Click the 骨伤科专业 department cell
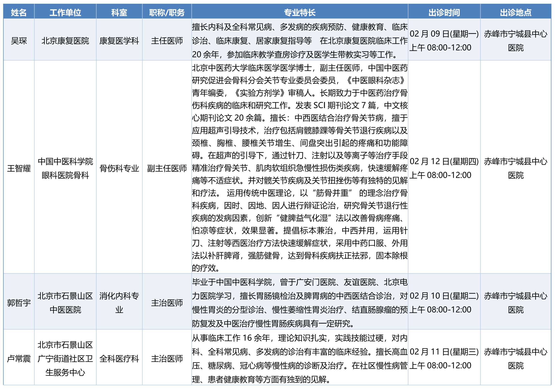The image size is (555, 392). click(119, 168)
